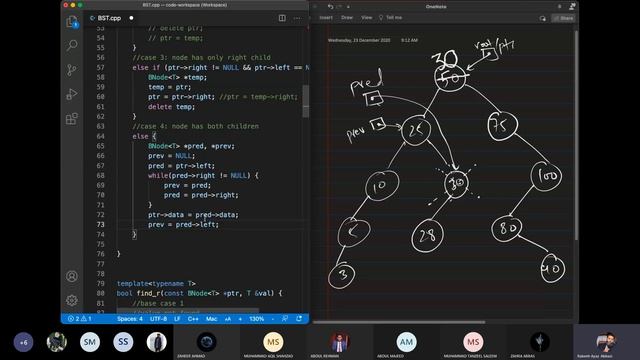This screenshot has height=360, width=640.
Task: Click OneNote horizontal scrollbar at bottom
Action: (399, 322)
